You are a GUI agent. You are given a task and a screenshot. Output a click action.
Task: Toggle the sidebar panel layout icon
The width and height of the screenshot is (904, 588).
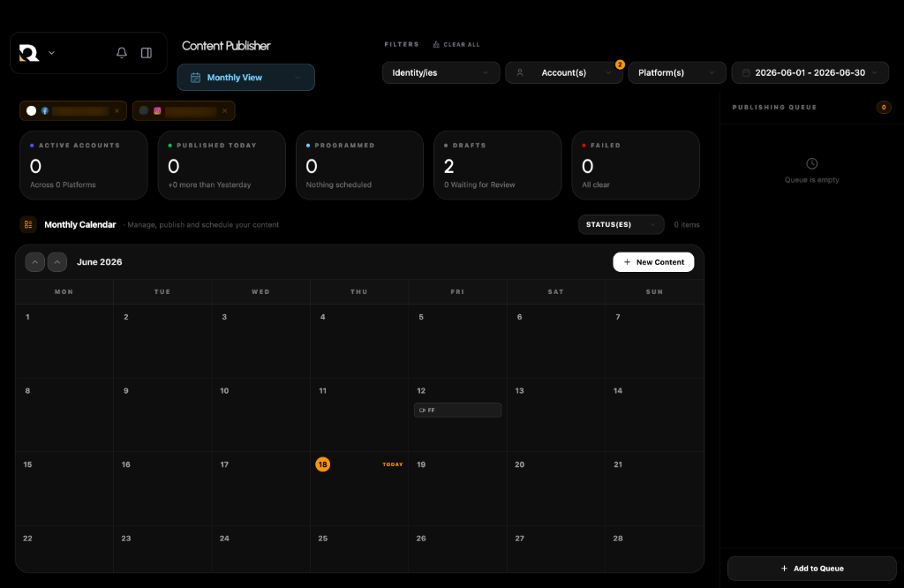tap(147, 53)
